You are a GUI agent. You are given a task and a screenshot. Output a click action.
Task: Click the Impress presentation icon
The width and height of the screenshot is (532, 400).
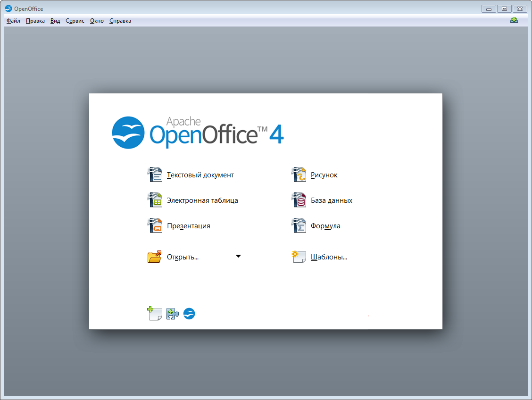(155, 225)
